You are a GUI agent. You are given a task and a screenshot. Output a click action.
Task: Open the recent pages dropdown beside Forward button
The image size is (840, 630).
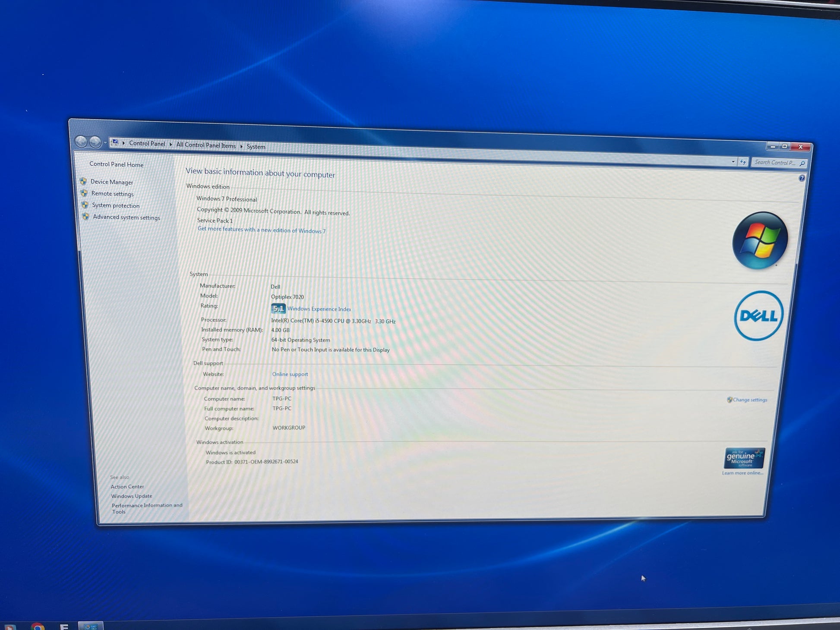point(105,143)
